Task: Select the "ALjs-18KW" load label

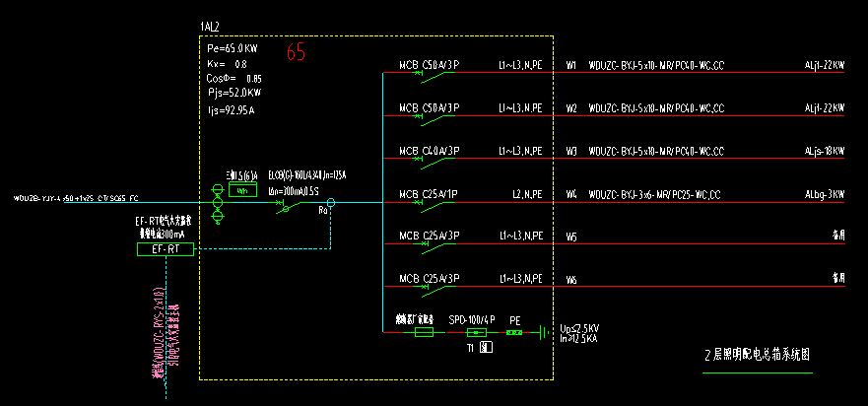Action: coord(825,151)
